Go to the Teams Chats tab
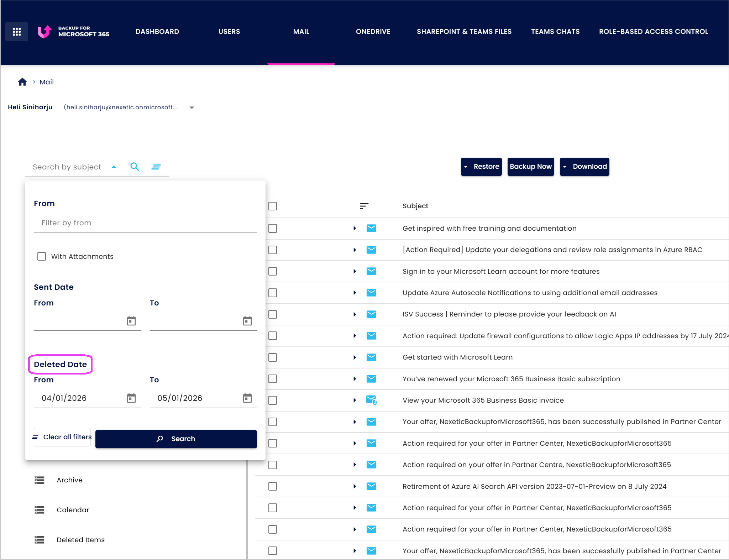 pos(555,32)
